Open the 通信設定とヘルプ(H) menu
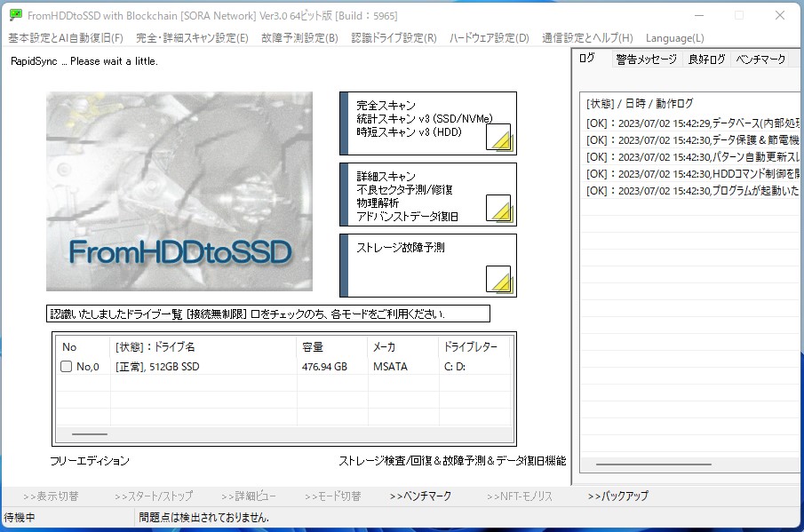Viewport: 804px width, 532px height. tap(587, 38)
